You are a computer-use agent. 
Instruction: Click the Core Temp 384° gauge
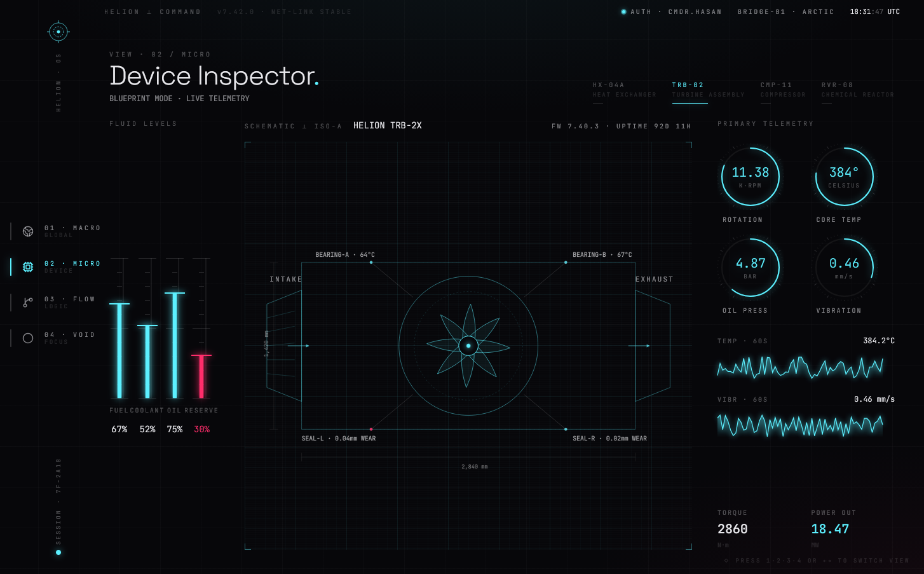pyautogui.click(x=845, y=177)
